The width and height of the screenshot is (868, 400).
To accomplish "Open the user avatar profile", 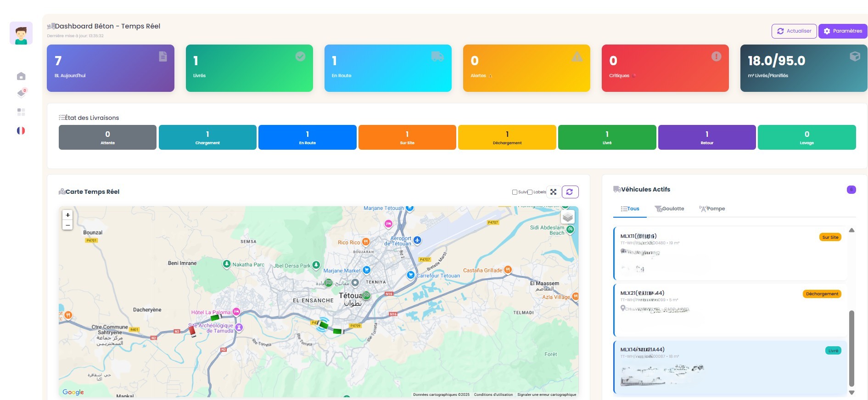I will click(x=21, y=33).
